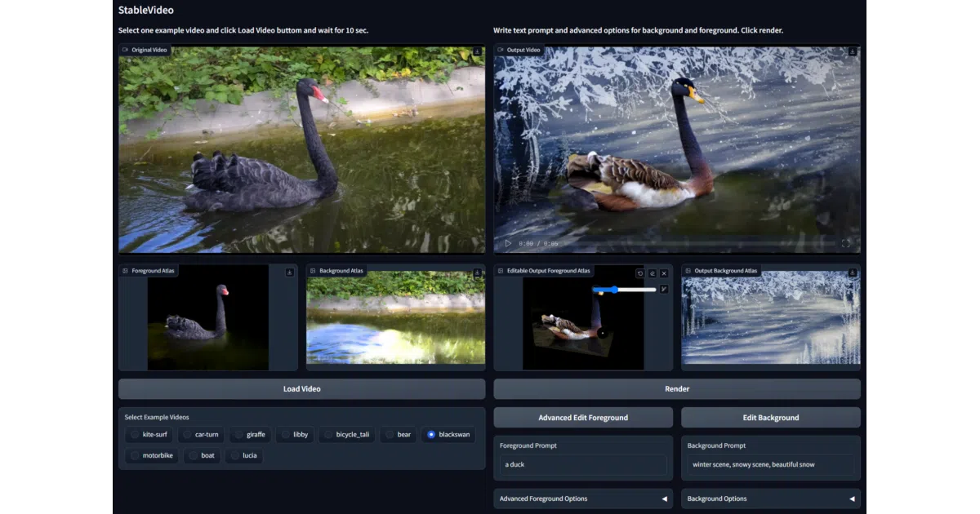
Task: Click the brush icon next to the slider
Action: coord(664,289)
